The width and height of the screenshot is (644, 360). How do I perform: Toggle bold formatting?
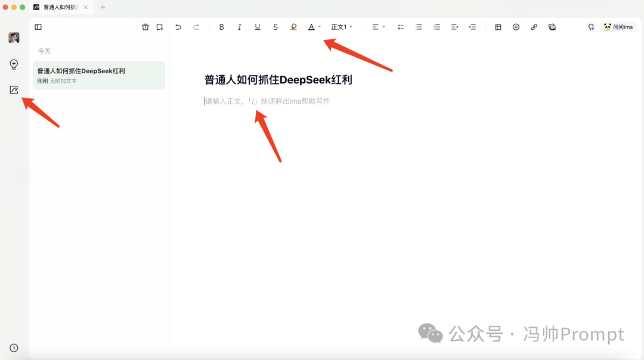(x=221, y=27)
